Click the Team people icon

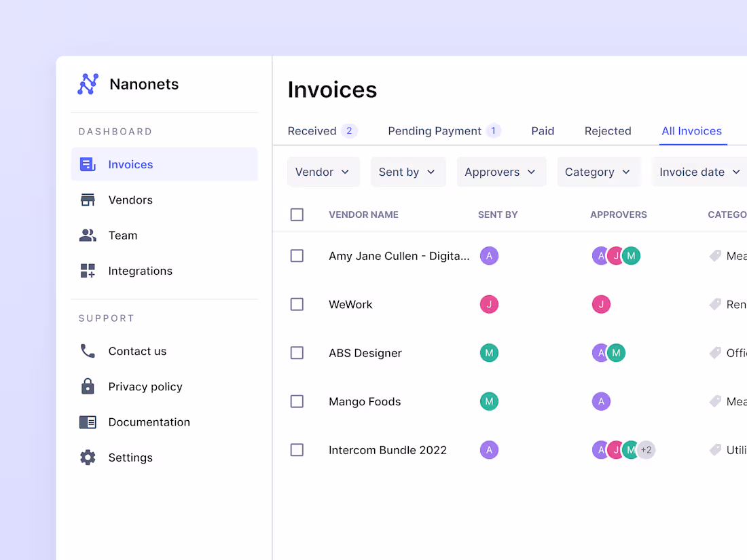click(88, 236)
